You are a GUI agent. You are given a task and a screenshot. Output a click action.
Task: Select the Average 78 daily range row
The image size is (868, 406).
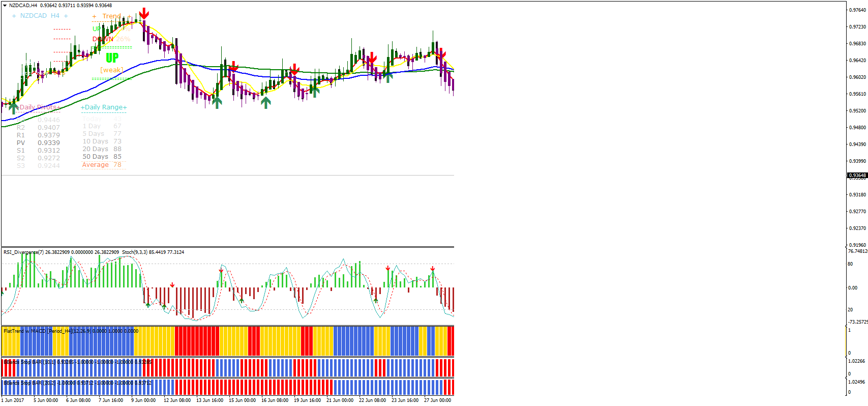(x=102, y=165)
